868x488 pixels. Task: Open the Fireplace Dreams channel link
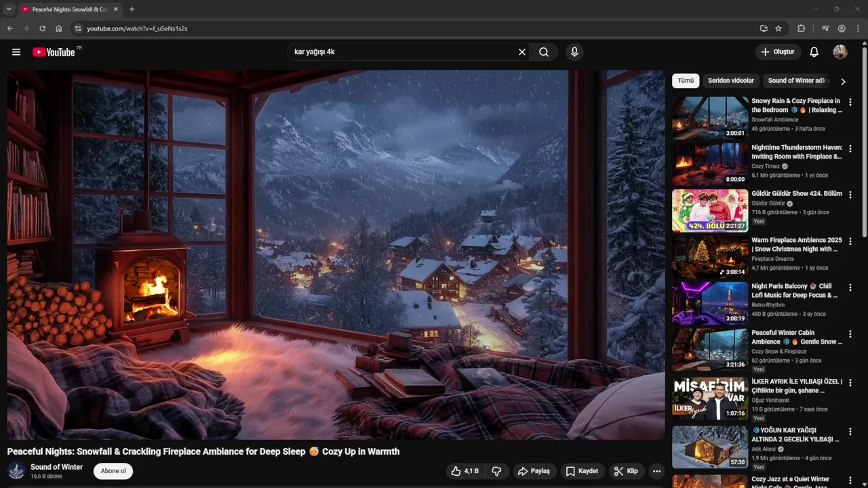click(772, 259)
